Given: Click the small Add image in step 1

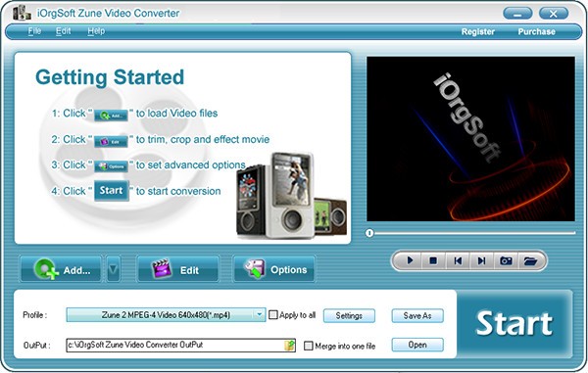Looking at the screenshot, I should (111, 116).
